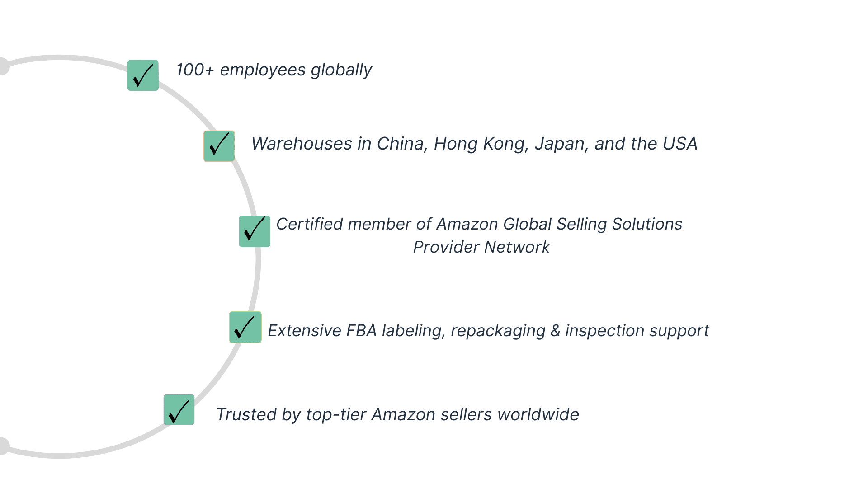Click the word 'repackaging' in the FBA line
The height and width of the screenshot is (488, 868).
(x=498, y=331)
